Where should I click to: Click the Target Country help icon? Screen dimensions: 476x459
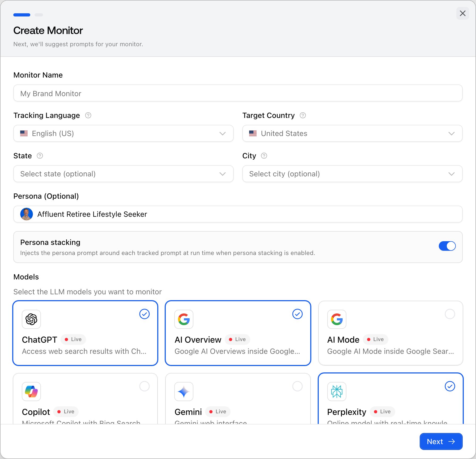pos(303,115)
